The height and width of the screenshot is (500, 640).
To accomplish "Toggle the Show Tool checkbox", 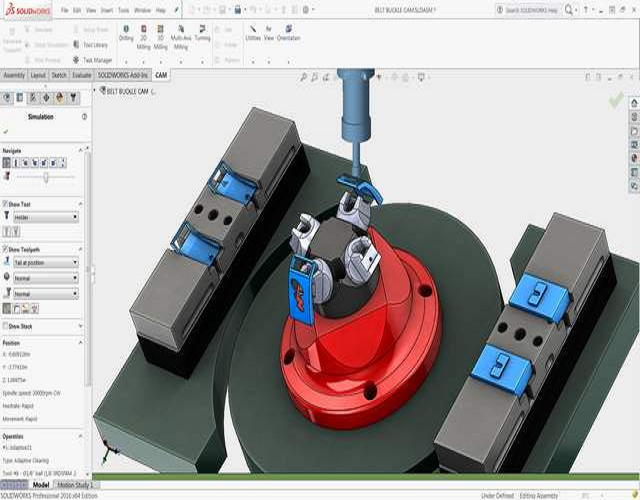I will [5, 203].
